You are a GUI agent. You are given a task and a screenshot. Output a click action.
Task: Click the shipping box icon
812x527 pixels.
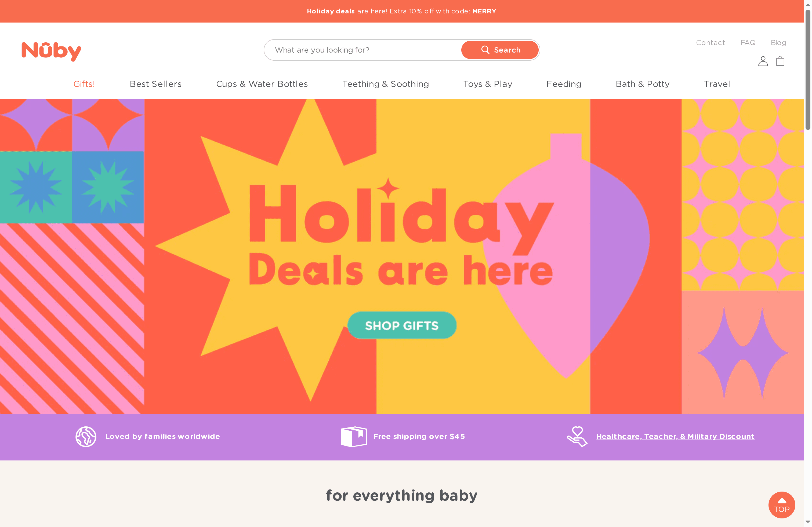point(354,436)
